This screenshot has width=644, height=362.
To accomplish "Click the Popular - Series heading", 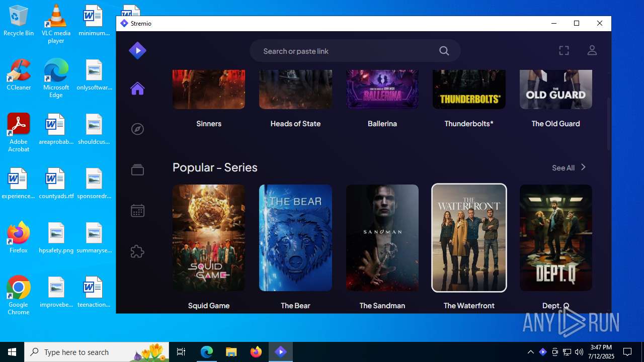I will 215,167.
